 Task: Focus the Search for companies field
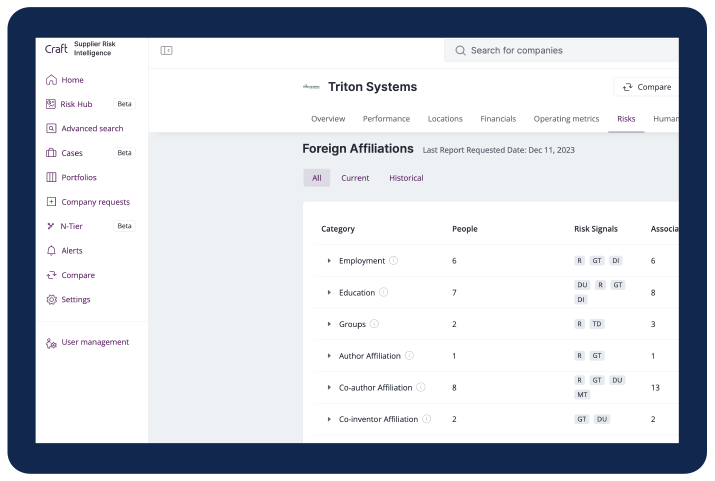pos(561,50)
